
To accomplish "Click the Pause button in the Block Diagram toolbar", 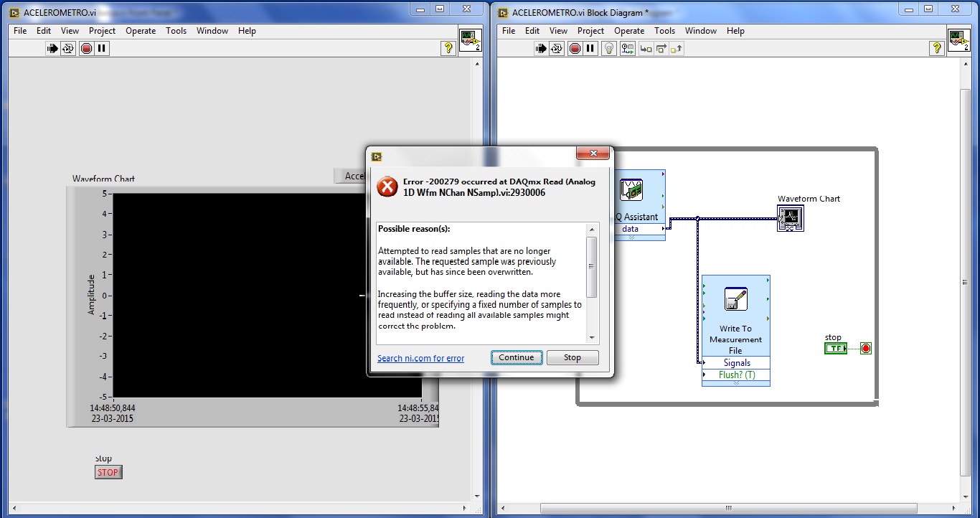I will (x=590, y=49).
